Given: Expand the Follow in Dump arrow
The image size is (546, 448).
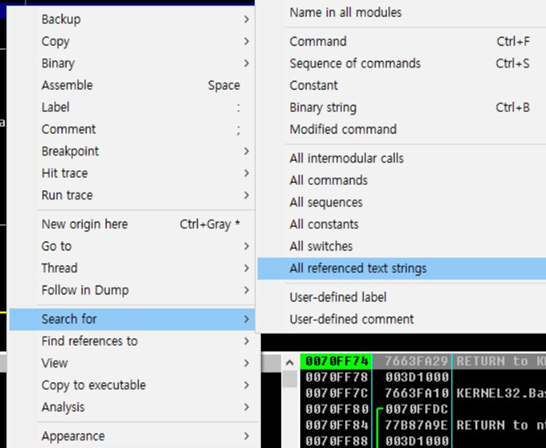Looking at the screenshot, I should pos(246,290).
